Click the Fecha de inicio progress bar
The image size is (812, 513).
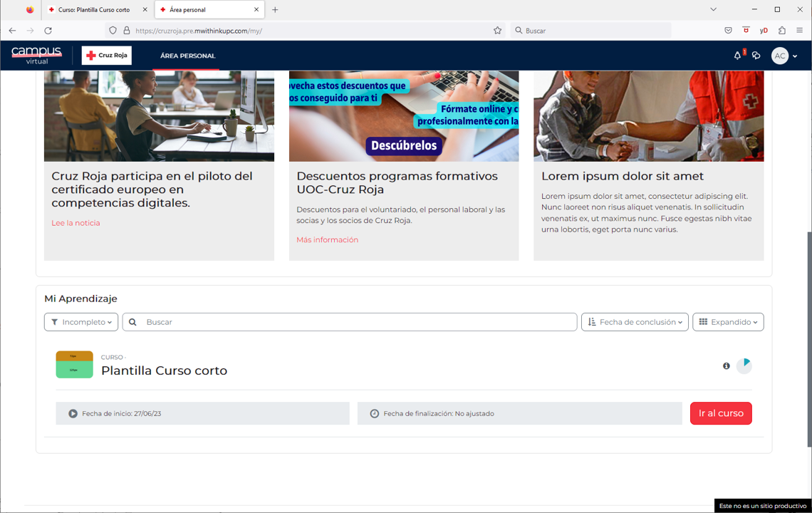point(202,413)
